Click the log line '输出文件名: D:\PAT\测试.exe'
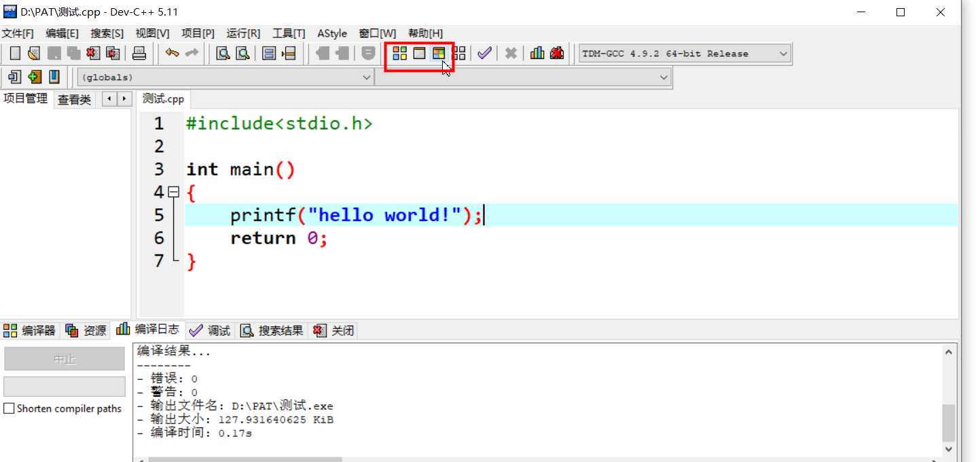The width and height of the screenshot is (980, 462). 235,406
